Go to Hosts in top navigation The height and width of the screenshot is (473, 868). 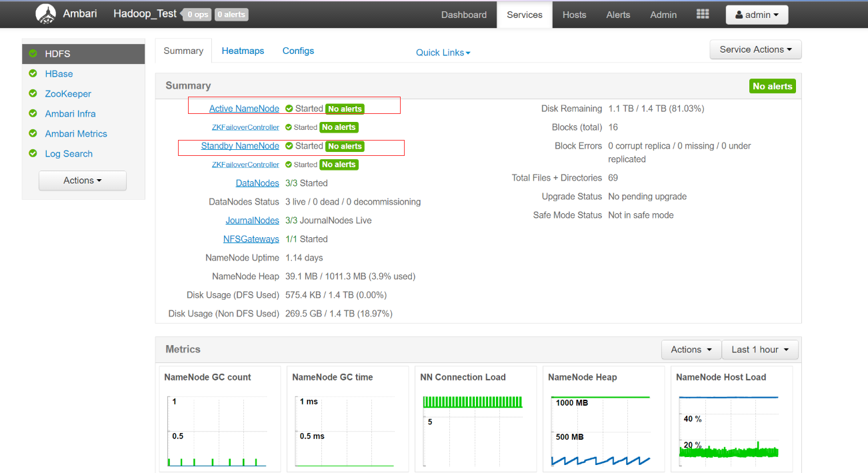point(574,15)
